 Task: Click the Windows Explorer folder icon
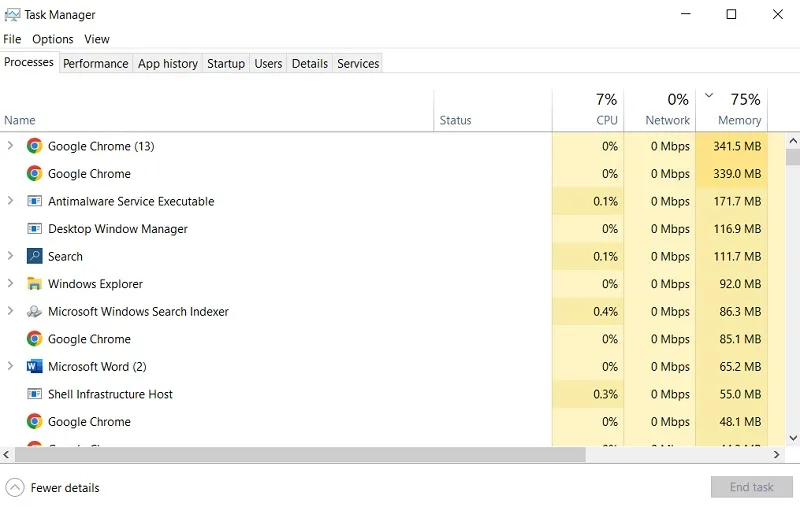coord(34,284)
